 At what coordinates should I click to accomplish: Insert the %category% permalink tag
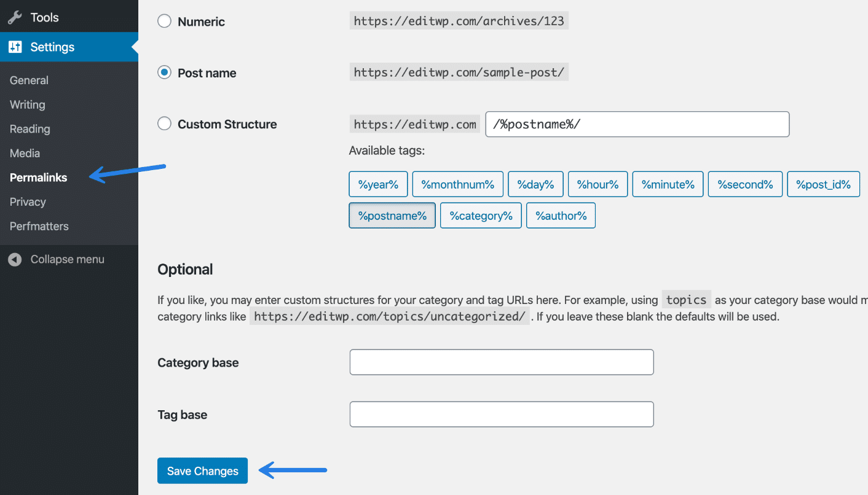[481, 215]
